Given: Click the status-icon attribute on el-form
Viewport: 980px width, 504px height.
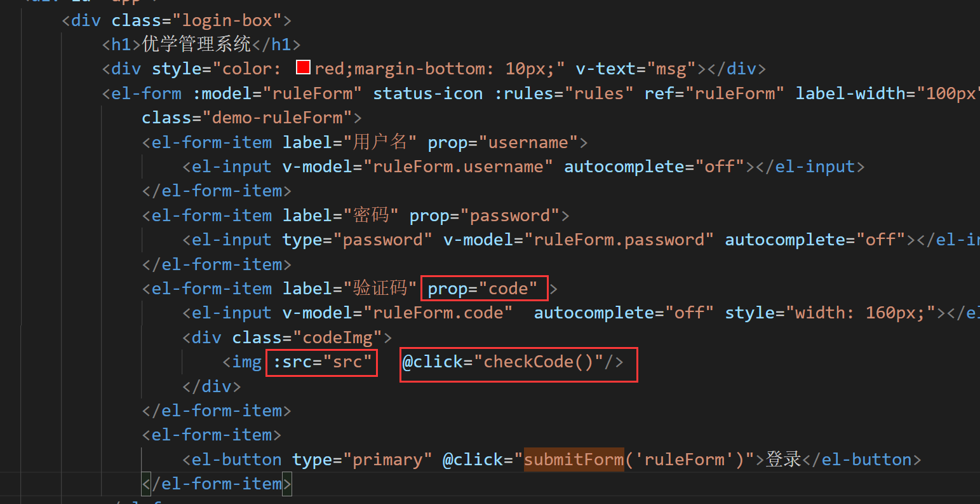Looking at the screenshot, I should [x=427, y=93].
